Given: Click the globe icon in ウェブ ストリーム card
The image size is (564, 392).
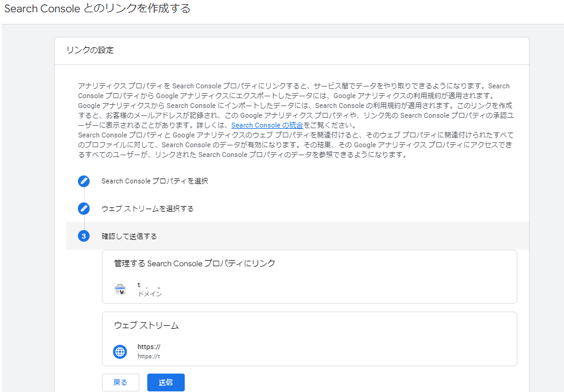Looking at the screenshot, I should (x=120, y=352).
